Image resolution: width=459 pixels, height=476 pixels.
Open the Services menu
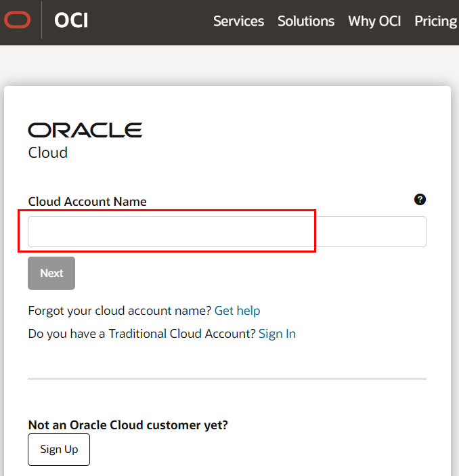(x=238, y=21)
